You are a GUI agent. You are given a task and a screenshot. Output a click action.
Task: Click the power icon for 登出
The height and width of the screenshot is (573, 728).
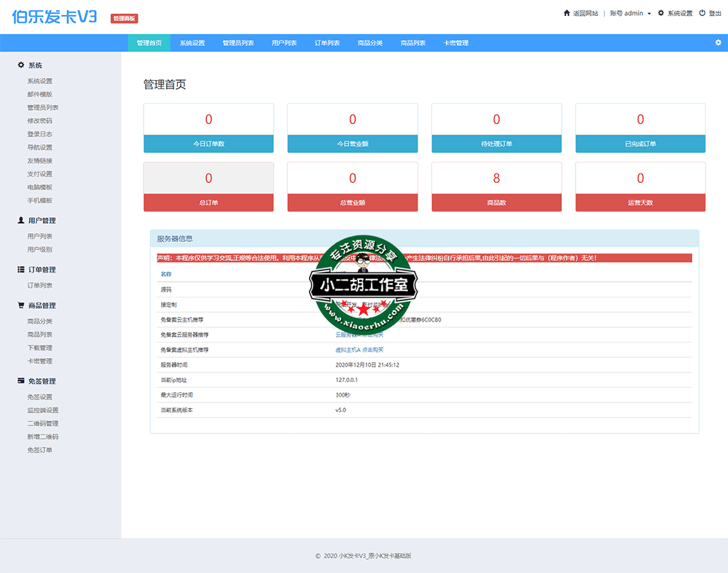click(702, 13)
